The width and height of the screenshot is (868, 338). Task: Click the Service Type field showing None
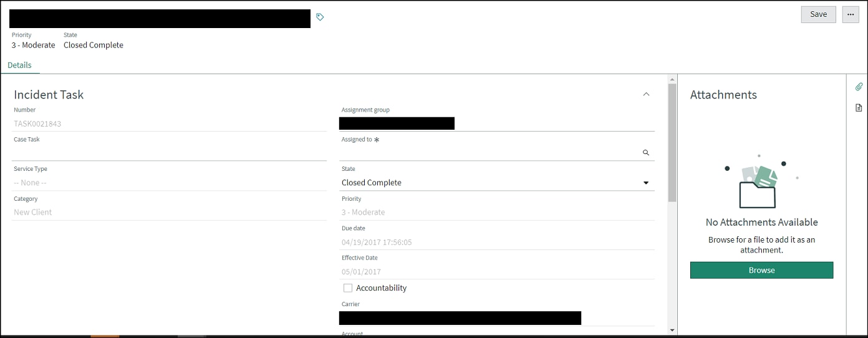(170, 183)
